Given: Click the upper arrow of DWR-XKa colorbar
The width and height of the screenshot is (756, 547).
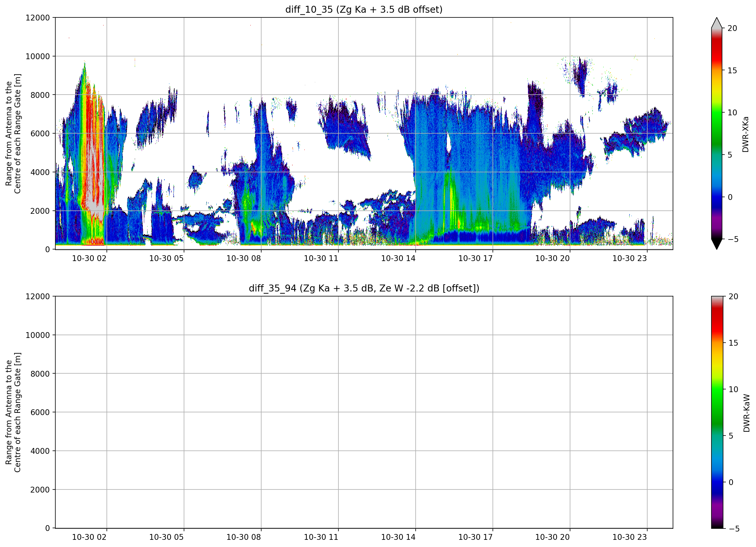Looking at the screenshot, I should (716, 23).
